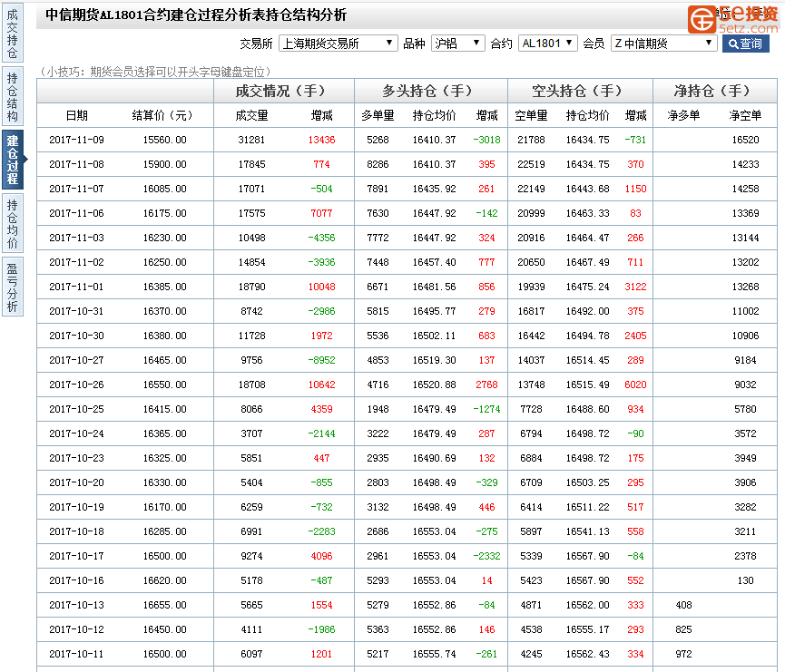Viewport: 785px width, 672px height.
Task: Select the 建仓过程 side tab
Action: tap(13, 160)
